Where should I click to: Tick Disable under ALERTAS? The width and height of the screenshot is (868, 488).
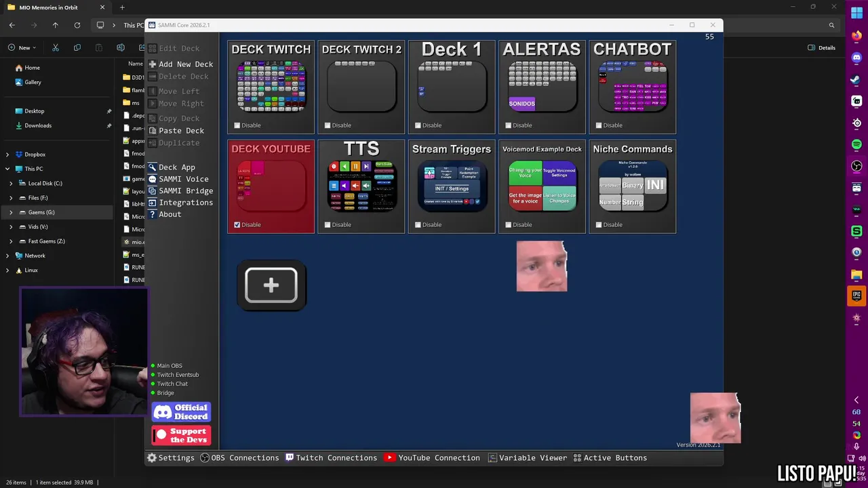508,125
